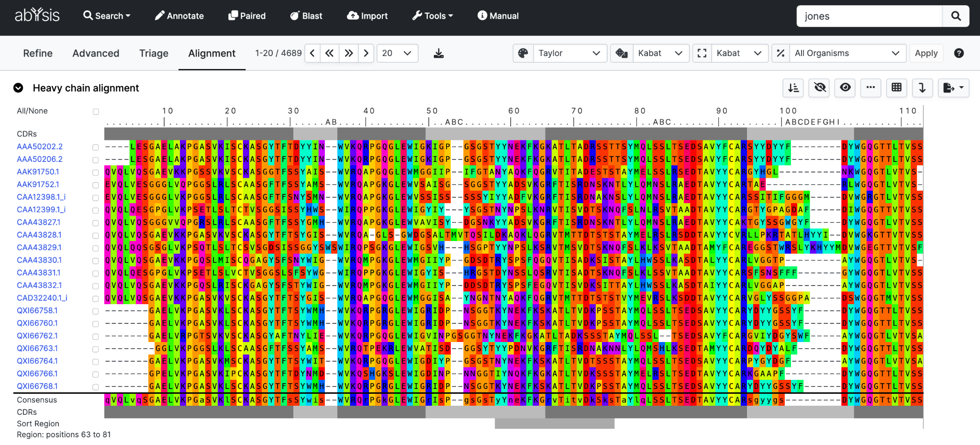Click the light gray CDR-H1 bar in top CDRs row

tap(315, 134)
